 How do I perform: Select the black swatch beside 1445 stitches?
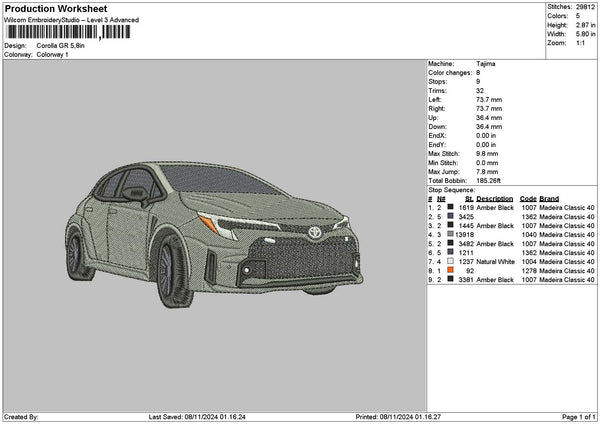[x=450, y=225]
